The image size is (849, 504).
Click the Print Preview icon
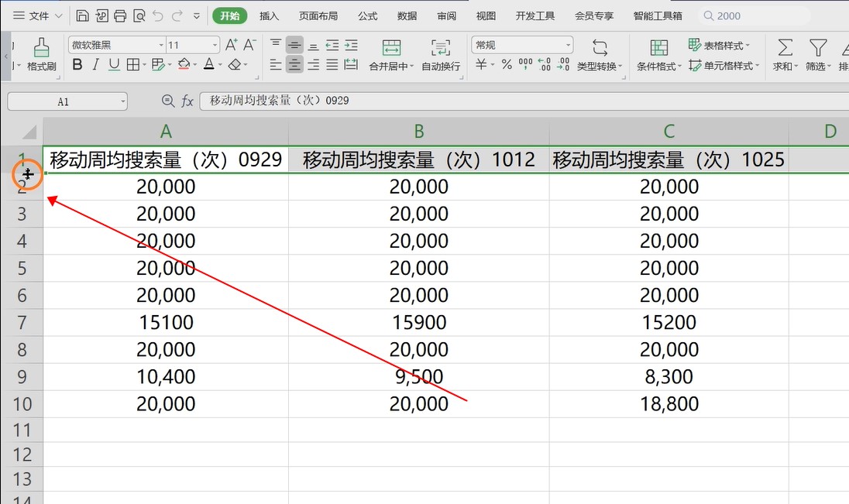139,15
